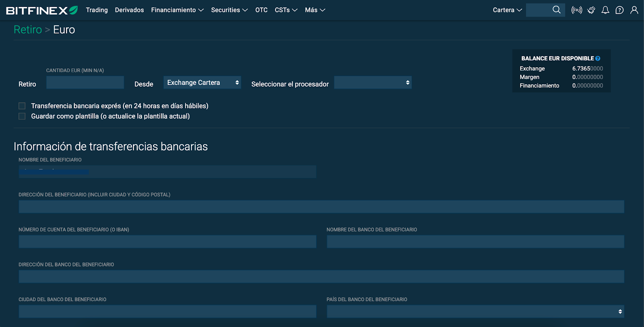Viewport: 644px width, 327px height.
Task: Click the Bitfinex logo
Action: (x=42, y=10)
